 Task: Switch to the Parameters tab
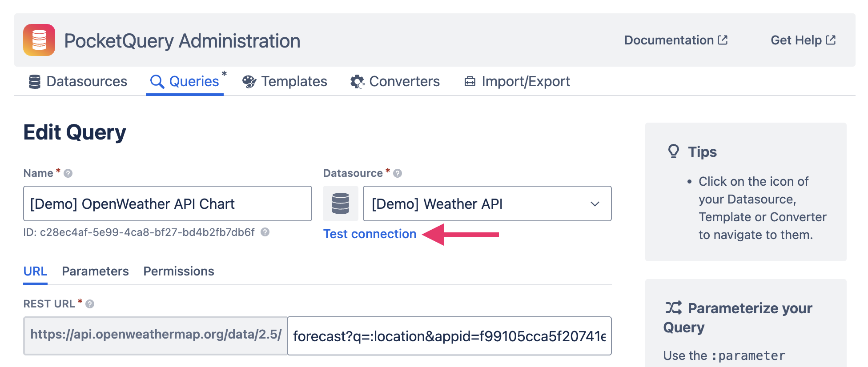[95, 271]
